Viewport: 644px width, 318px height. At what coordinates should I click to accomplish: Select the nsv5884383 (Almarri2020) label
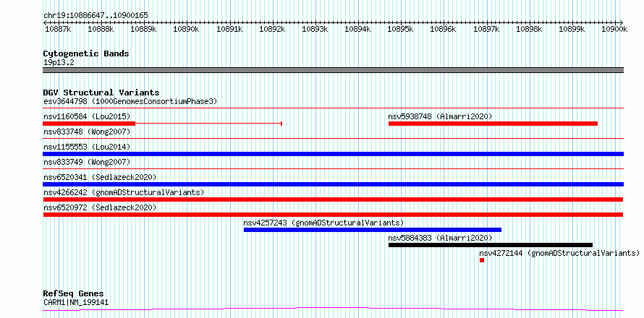pos(440,238)
